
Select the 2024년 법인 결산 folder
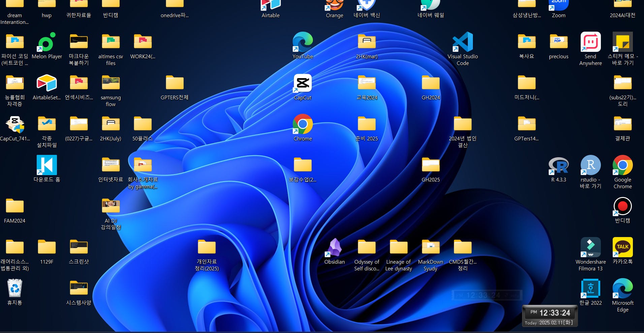coord(462,124)
